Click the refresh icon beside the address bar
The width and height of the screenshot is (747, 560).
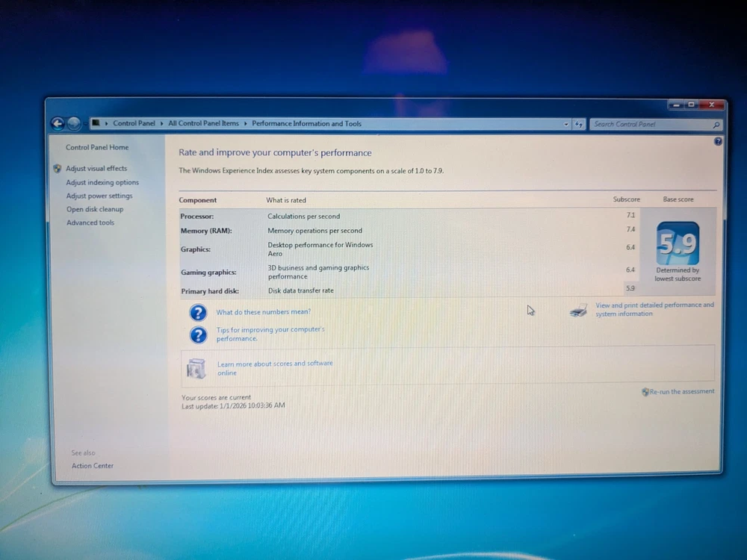[x=578, y=125]
